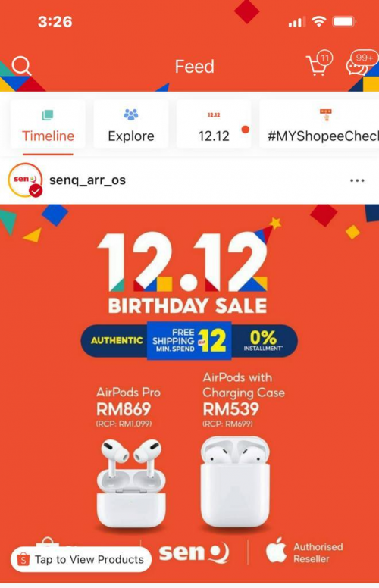Tap the Explore people group icon
Image resolution: width=379 pixels, height=588 pixels.
pos(131,114)
